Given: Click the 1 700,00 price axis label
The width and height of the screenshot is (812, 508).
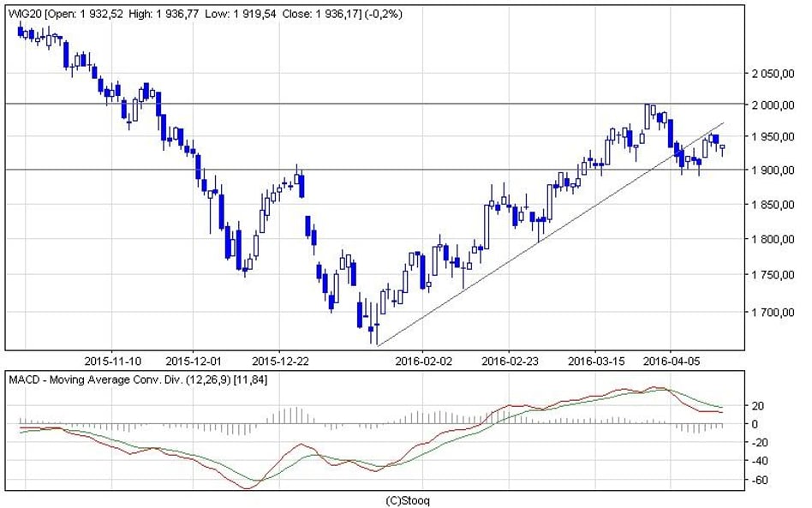Looking at the screenshot, I should click(x=767, y=313).
